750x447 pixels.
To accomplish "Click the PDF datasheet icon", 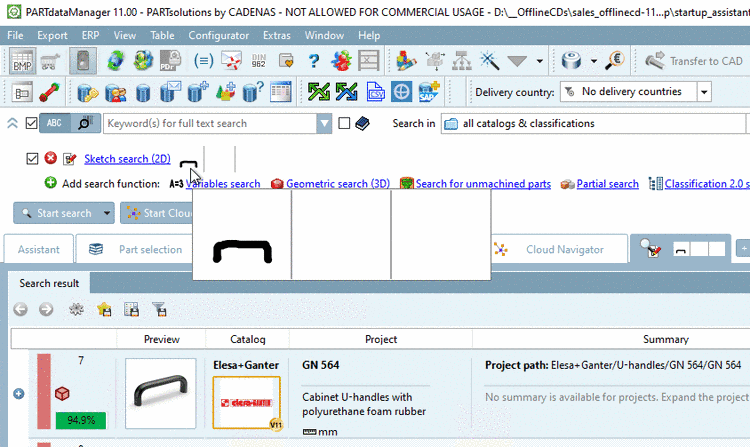I will coord(171,61).
